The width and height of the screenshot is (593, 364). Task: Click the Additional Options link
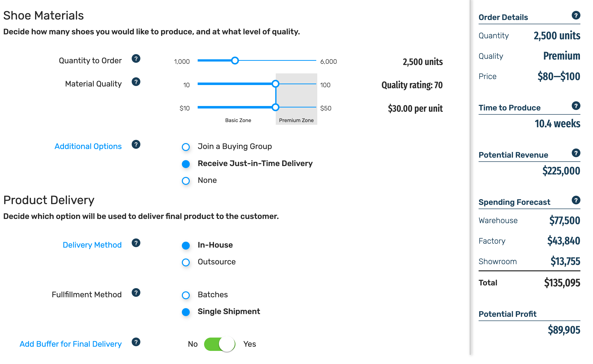[x=88, y=147]
